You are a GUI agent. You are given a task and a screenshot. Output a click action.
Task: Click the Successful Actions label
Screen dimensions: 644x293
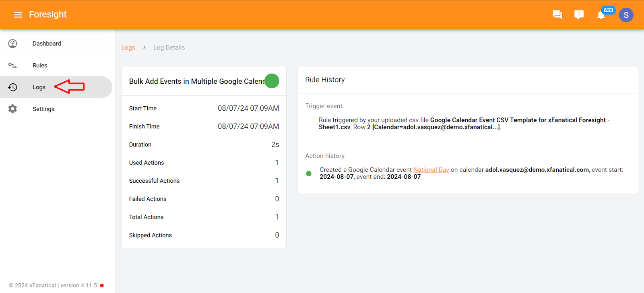click(x=154, y=181)
